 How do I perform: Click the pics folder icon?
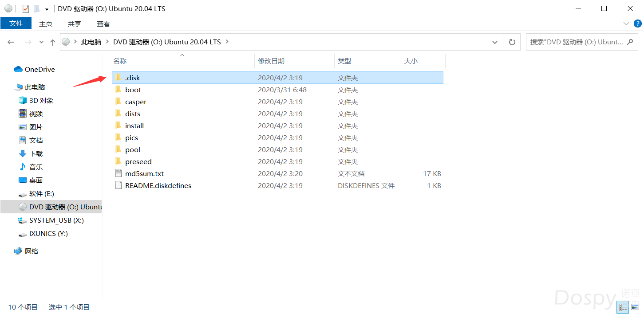[118, 137]
